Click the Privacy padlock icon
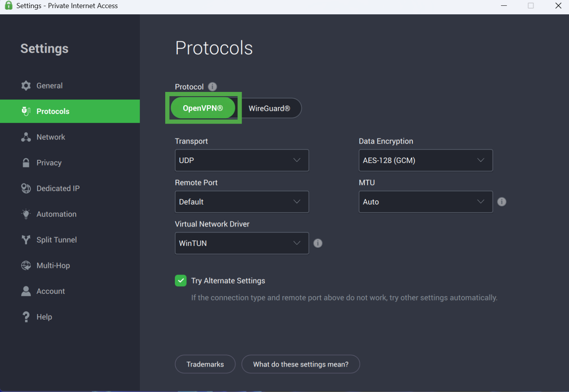Screen dimensions: 569x392 (26, 163)
